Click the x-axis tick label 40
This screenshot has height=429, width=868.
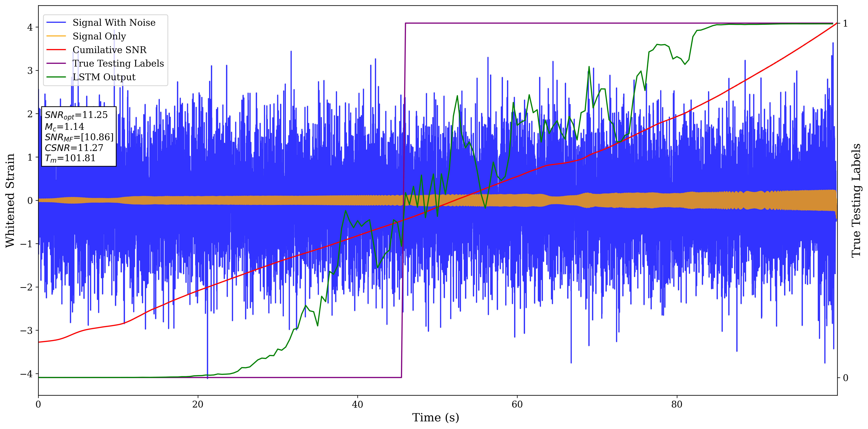[357, 404]
